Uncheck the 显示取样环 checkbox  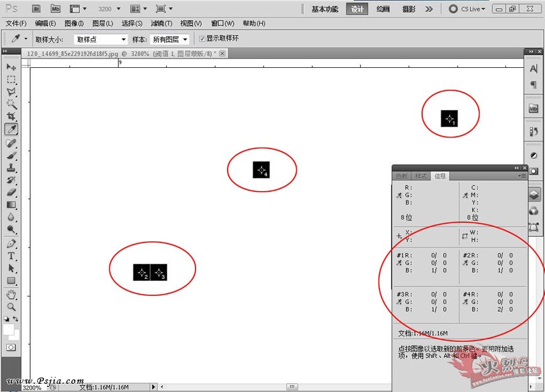point(202,38)
